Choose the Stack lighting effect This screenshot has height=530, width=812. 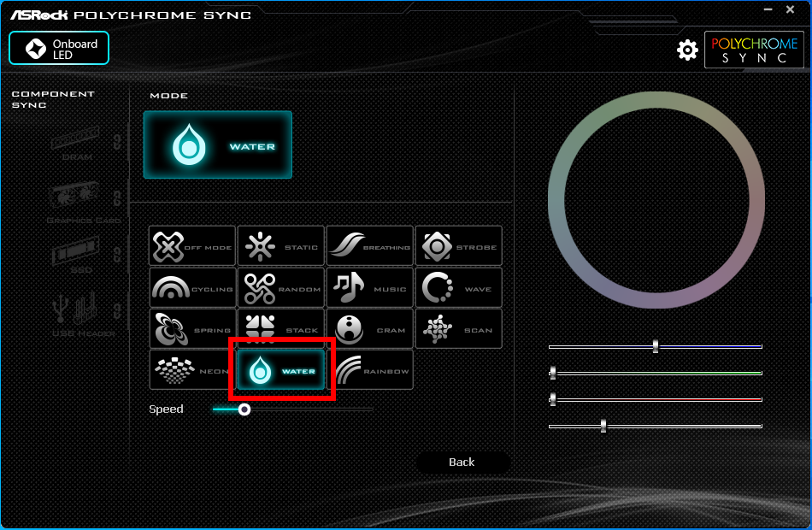280,329
